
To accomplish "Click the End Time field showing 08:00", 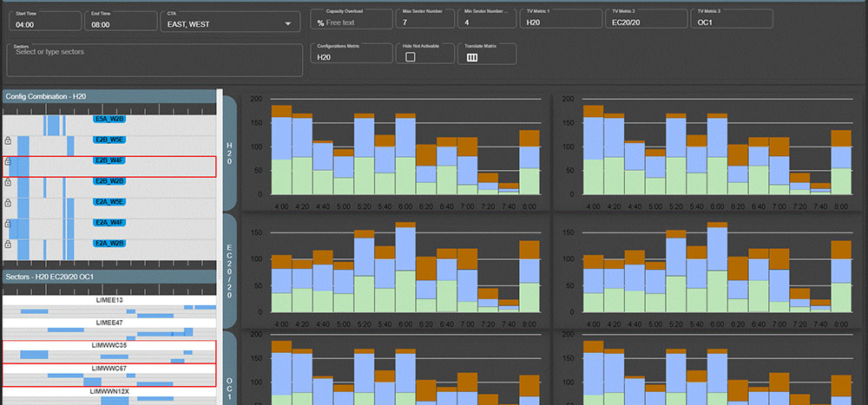I will [x=121, y=21].
